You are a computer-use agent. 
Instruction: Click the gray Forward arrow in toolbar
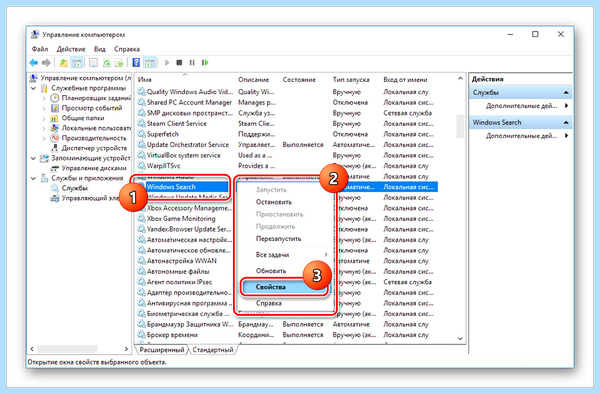click(46, 62)
